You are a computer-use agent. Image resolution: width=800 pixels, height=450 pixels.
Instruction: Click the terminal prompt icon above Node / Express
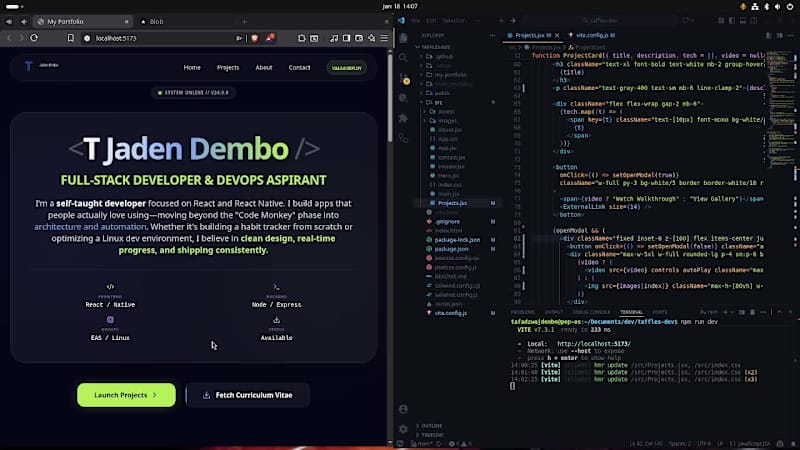pyautogui.click(x=277, y=287)
